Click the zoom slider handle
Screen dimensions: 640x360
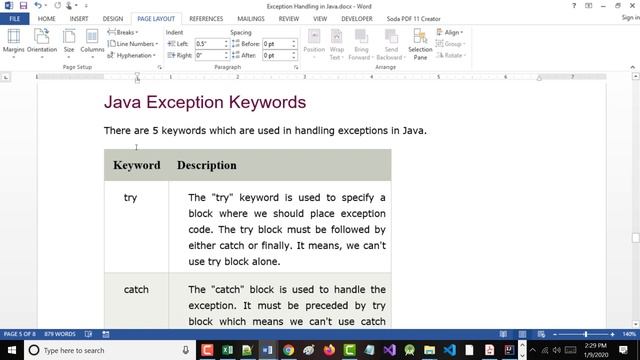pos(585,334)
